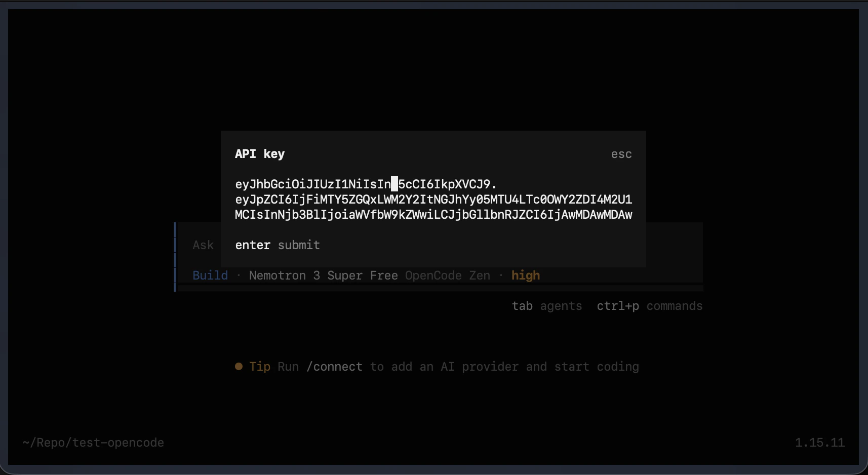Screen dimensions: 868x475
Task: Click the /connect command in tip
Action: [334, 367]
